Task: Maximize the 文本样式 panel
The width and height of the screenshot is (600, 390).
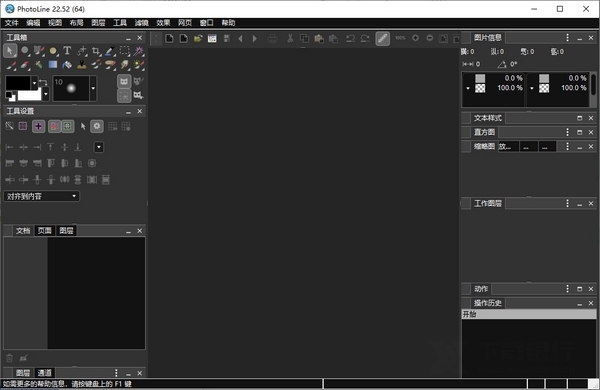Action: (579, 118)
